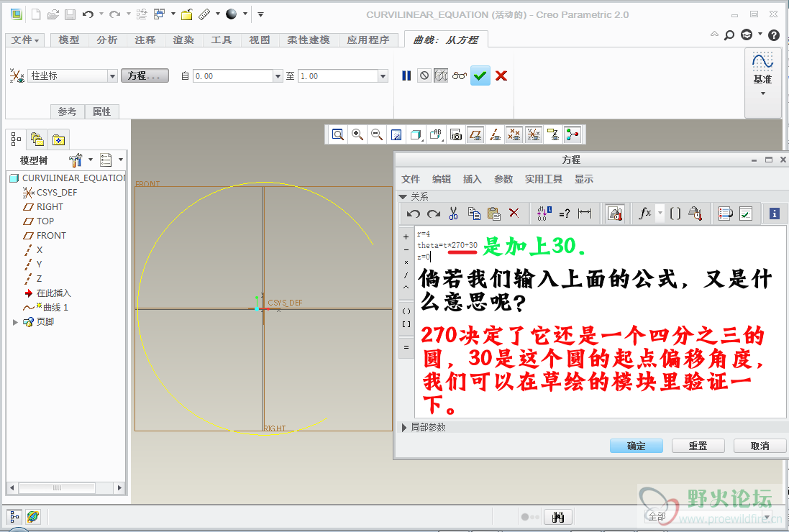
Task: Click 确定 button in equation dialog
Action: click(636, 446)
